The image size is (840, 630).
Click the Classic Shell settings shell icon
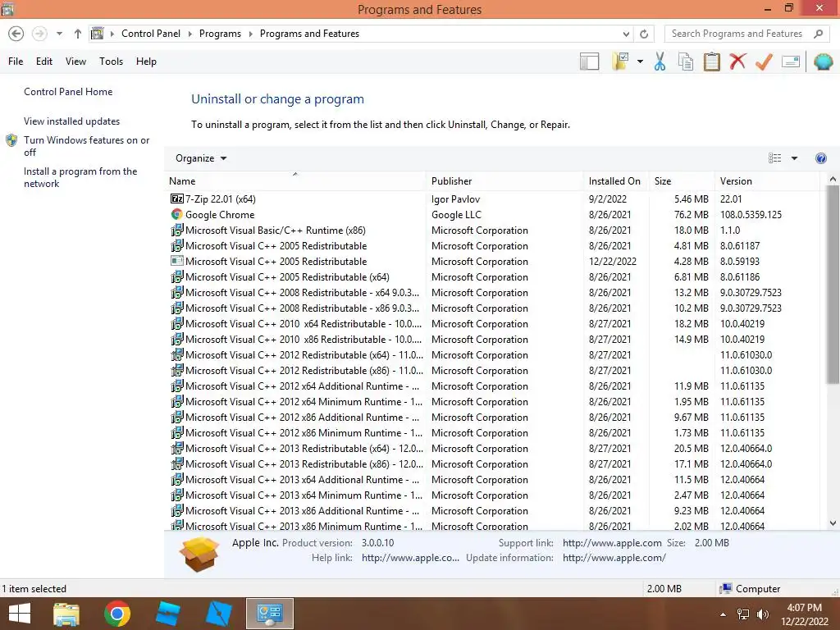[x=823, y=62]
